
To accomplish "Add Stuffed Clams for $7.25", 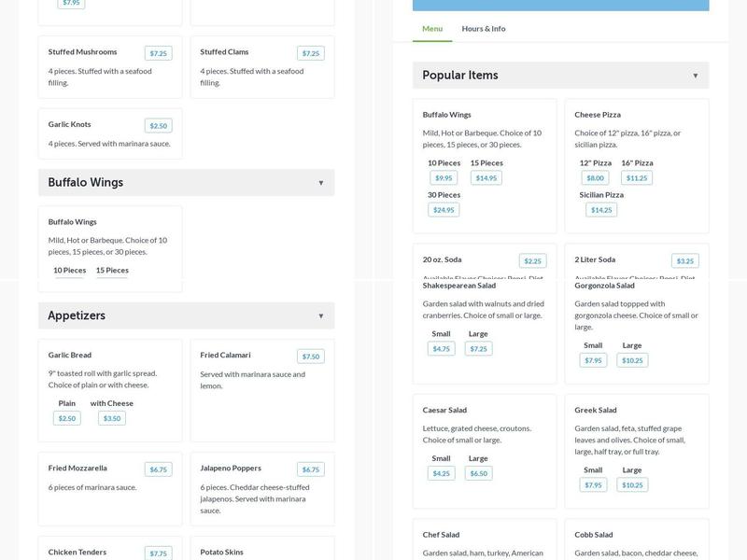I will click(x=310, y=53).
